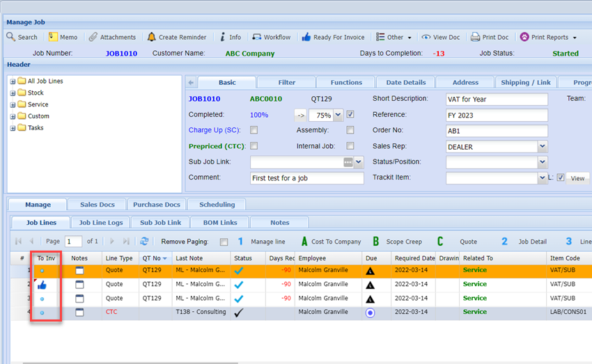
Task: Switch to the Date Details tab
Action: (405, 82)
